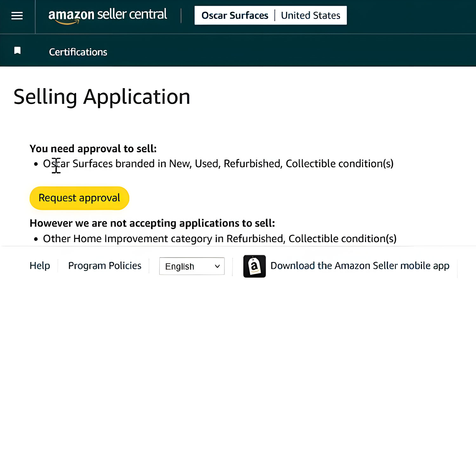
Task: Select the Certifications navigation tab
Action: coord(78,52)
